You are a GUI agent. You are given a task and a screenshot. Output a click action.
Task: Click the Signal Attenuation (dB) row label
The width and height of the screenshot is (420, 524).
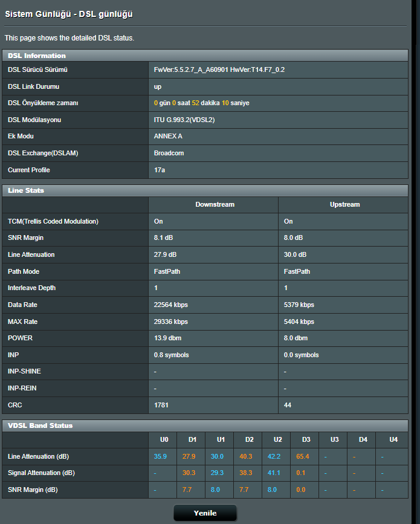42,473
